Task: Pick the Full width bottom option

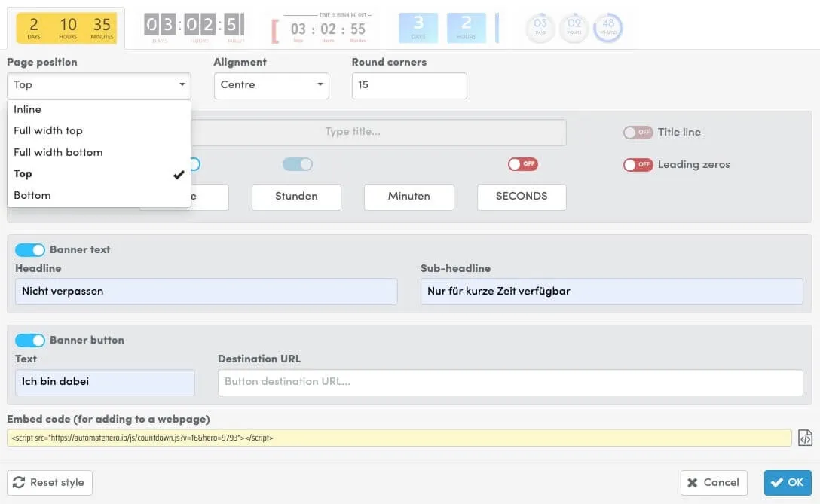Action: pos(99,152)
